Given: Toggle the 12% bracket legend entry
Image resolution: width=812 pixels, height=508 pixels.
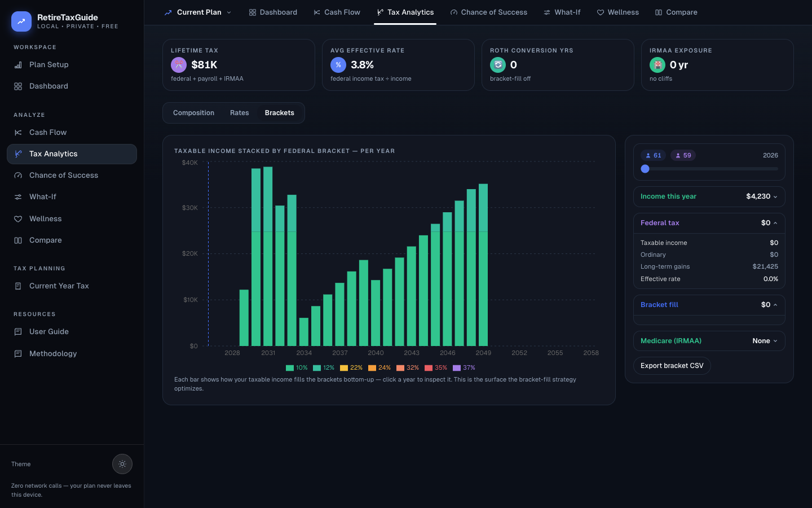Looking at the screenshot, I should 324,368.
